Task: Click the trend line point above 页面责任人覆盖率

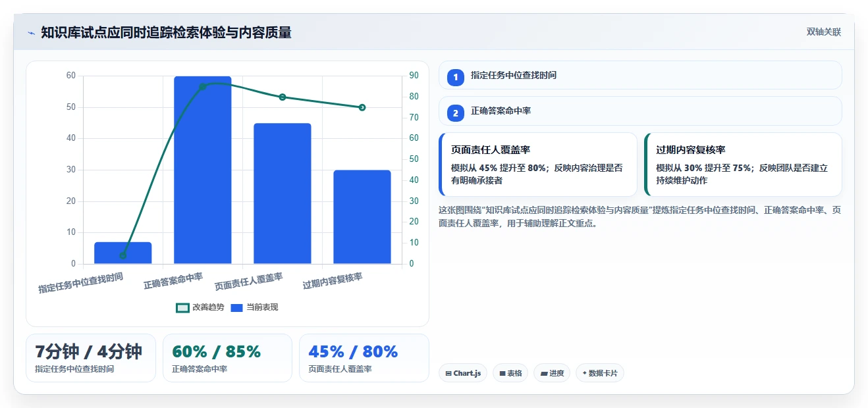Action: 283,97
